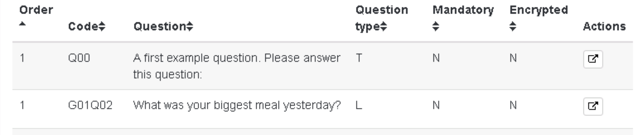Click the sort arrows under Mandatory
The height and width of the screenshot is (135, 644).
coord(436,27)
